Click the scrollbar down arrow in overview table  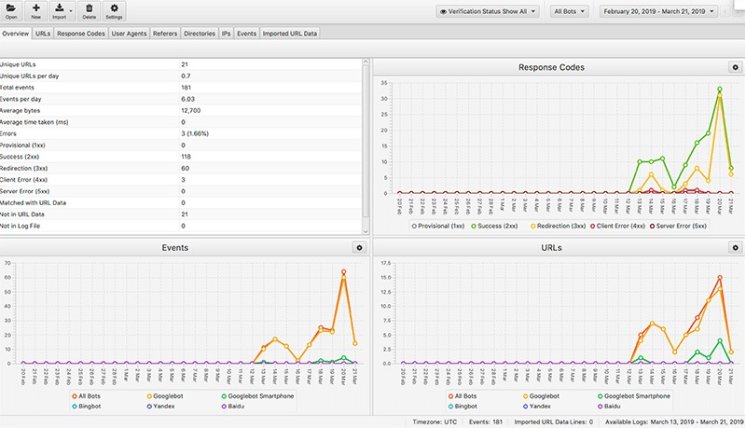coord(365,231)
